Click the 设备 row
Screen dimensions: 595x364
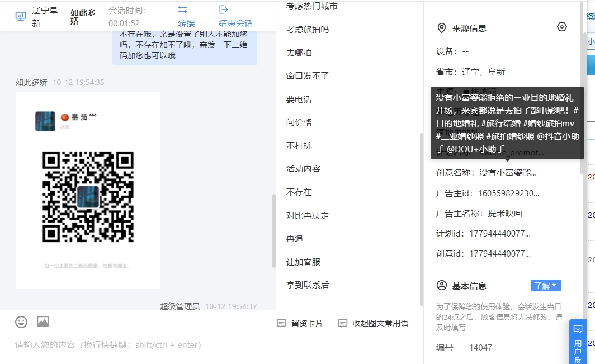(x=452, y=51)
